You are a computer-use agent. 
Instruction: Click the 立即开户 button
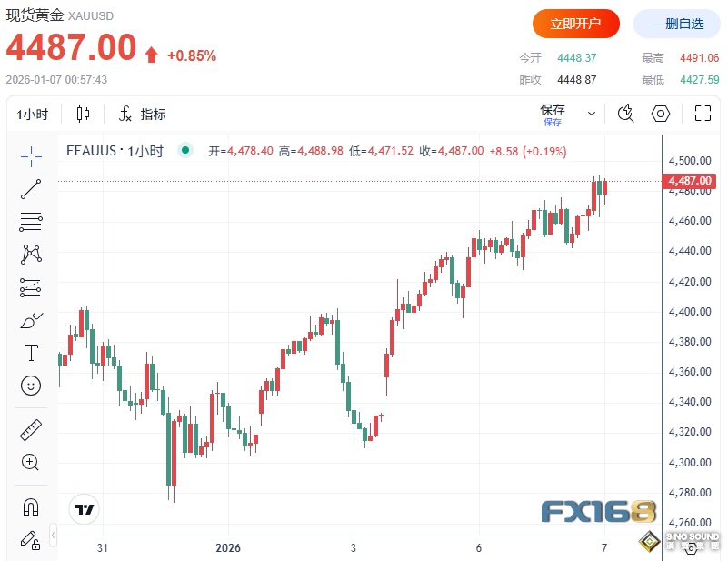(x=575, y=24)
